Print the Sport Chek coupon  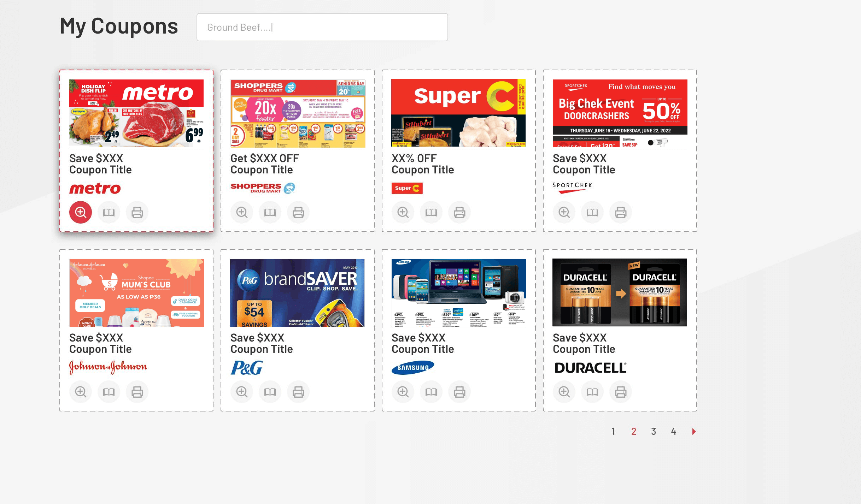[x=621, y=212]
